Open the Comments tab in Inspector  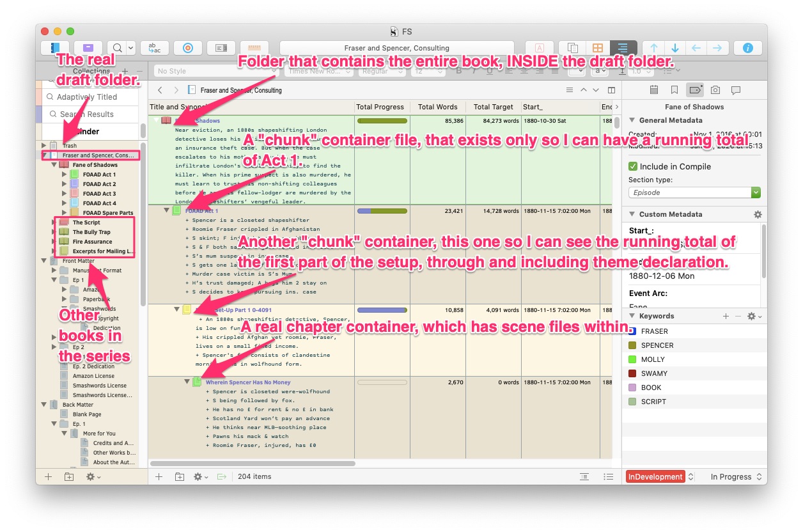tap(736, 90)
